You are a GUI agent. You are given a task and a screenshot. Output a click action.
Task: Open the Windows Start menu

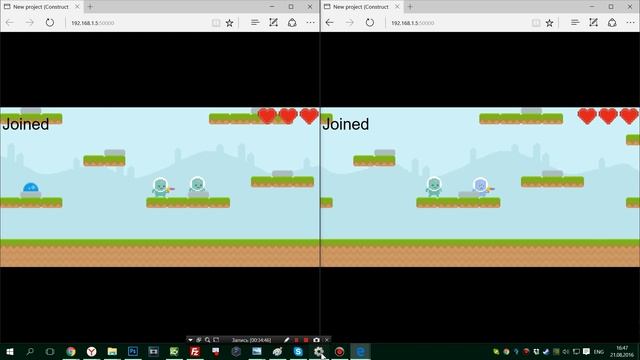10,351
